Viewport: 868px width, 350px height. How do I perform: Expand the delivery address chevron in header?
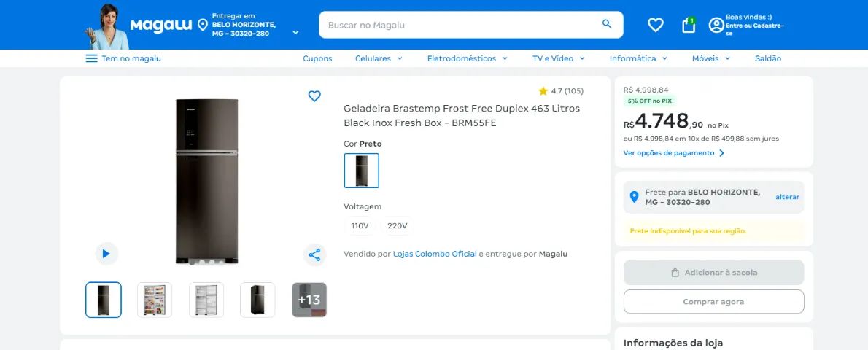pos(295,32)
